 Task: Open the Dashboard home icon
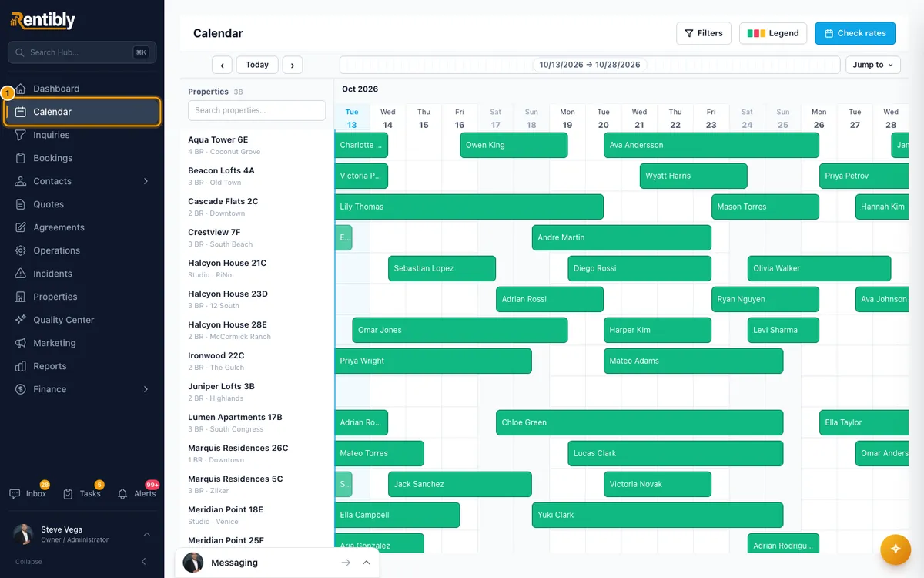[21, 89]
